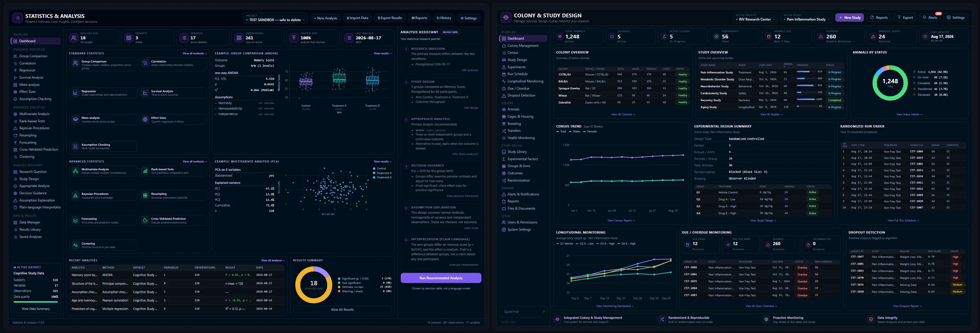Click the New Analysis button
This screenshot has width=980, height=333.
click(x=325, y=18)
